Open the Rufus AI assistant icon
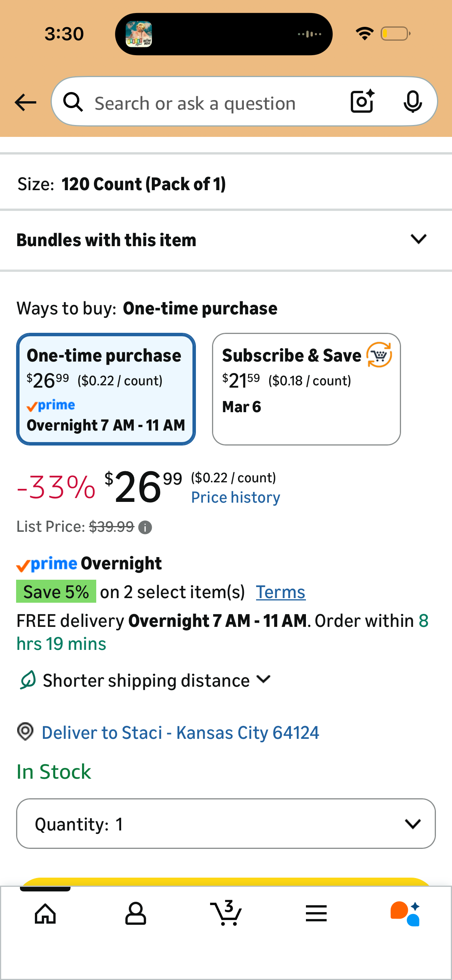The image size is (452, 980). tap(405, 914)
